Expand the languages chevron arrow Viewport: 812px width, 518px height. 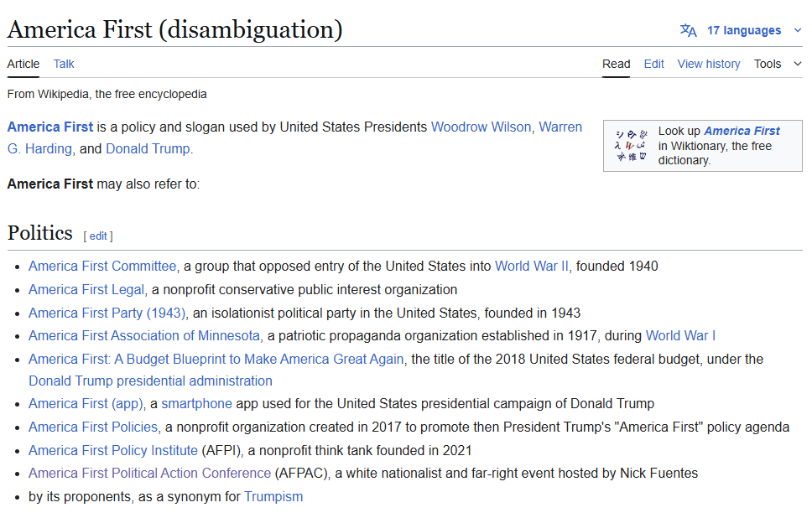click(798, 30)
